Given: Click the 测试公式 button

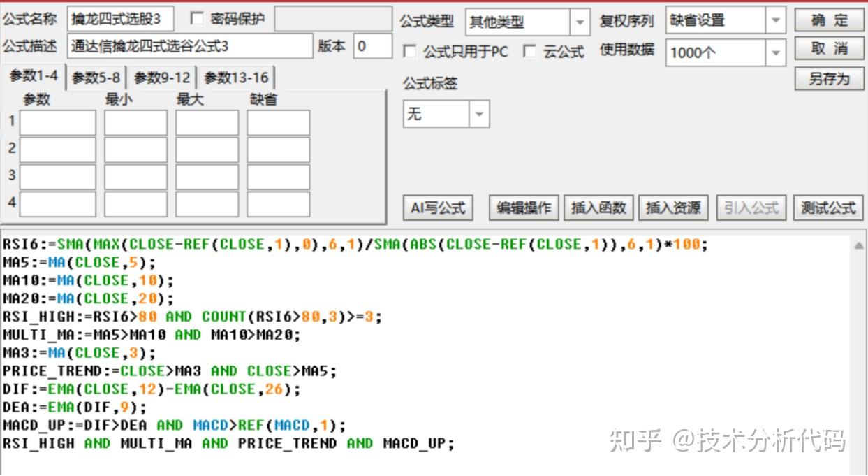Looking at the screenshot, I should coord(828,208).
